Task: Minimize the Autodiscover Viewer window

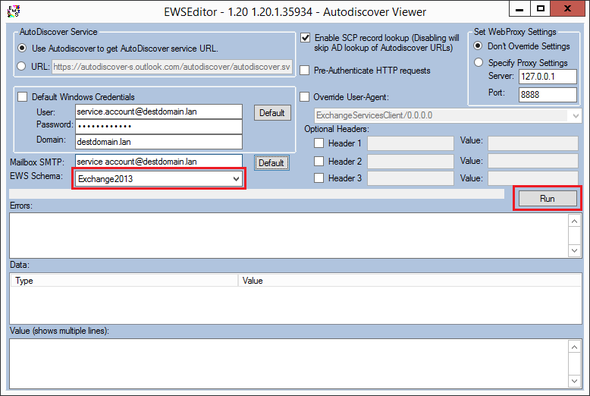Action: [520, 9]
